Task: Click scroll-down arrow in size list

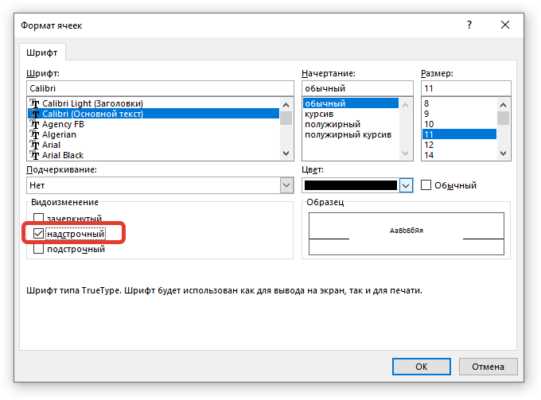Action: (503, 153)
